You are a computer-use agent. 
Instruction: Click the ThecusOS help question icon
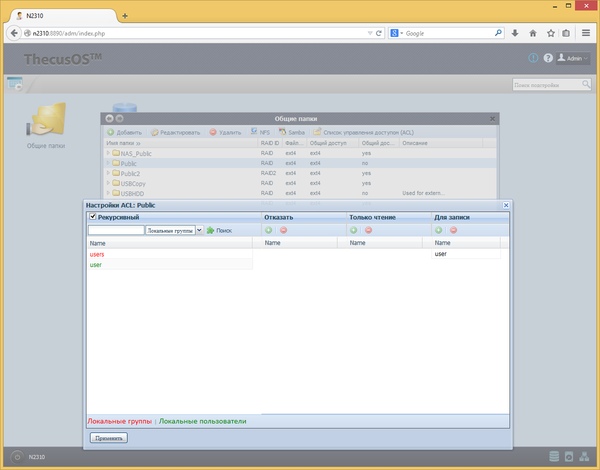pyautogui.click(x=549, y=58)
